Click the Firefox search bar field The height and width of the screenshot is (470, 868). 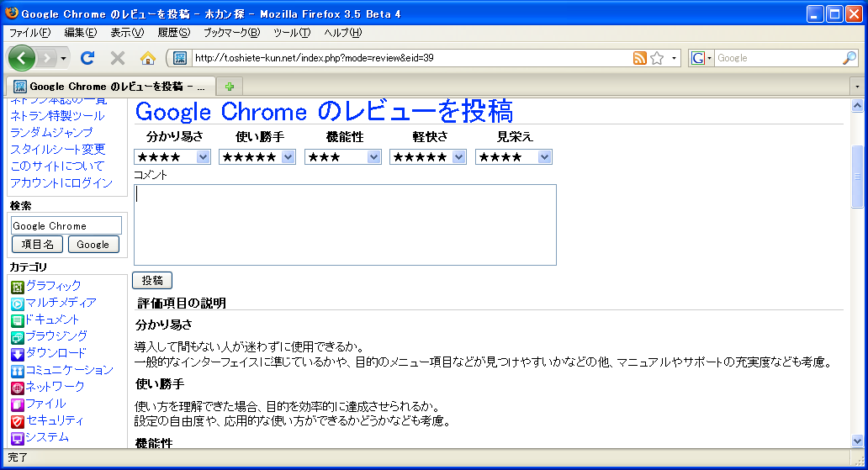coord(778,58)
